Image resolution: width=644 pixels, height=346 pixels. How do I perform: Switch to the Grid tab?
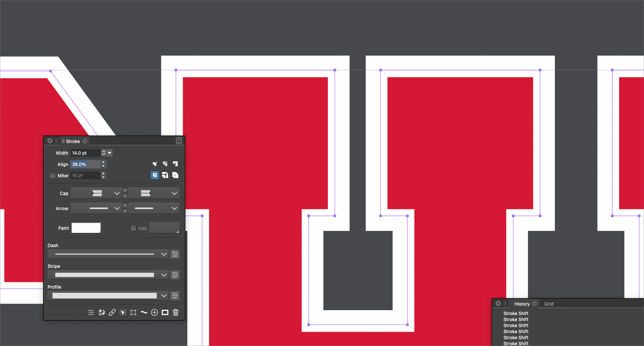click(x=548, y=304)
